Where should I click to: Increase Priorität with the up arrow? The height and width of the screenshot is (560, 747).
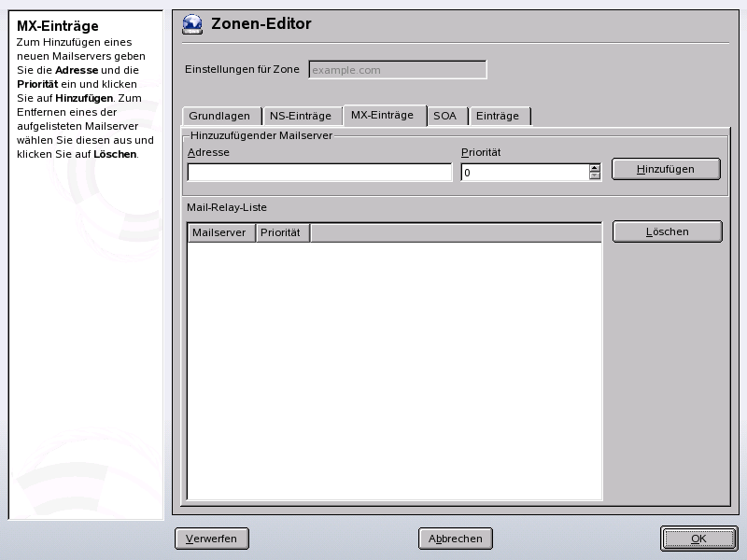(594, 167)
